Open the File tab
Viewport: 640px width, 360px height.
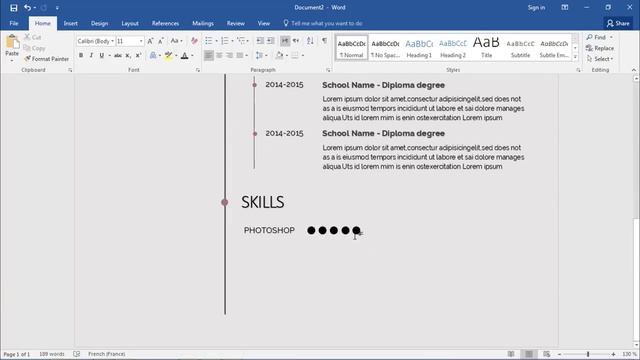(14, 24)
